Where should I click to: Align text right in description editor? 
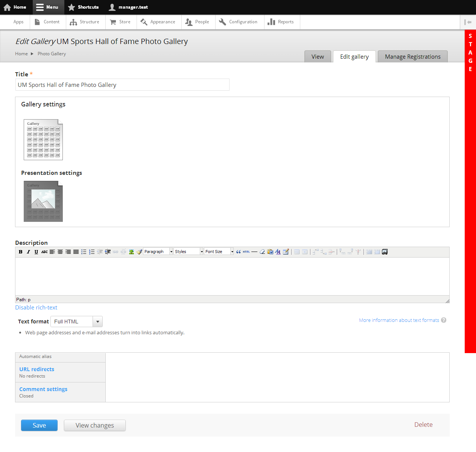click(x=68, y=252)
